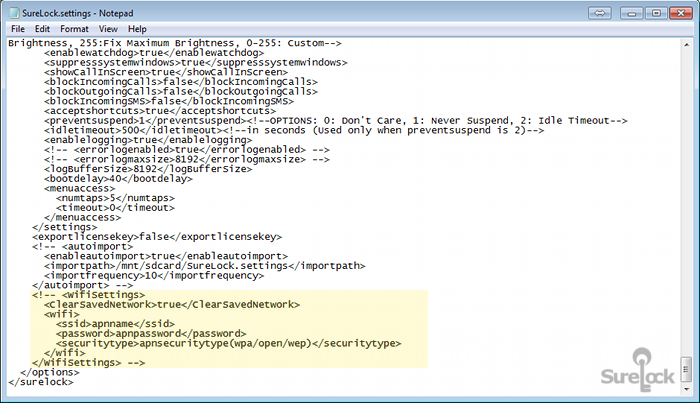Viewport: 700px width, 403px height.
Task: Click the closing settings tag
Action: point(64,227)
